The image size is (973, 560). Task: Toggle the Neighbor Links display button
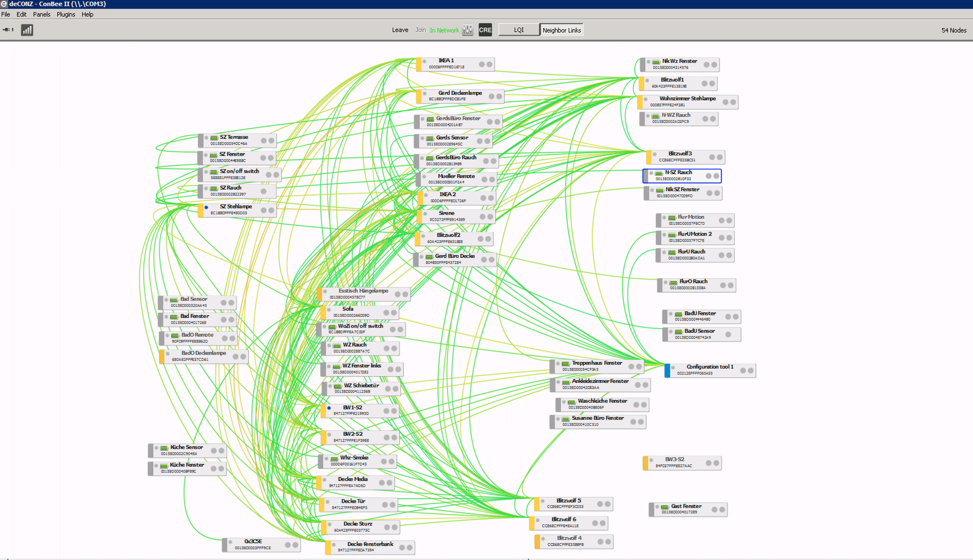tap(562, 30)
